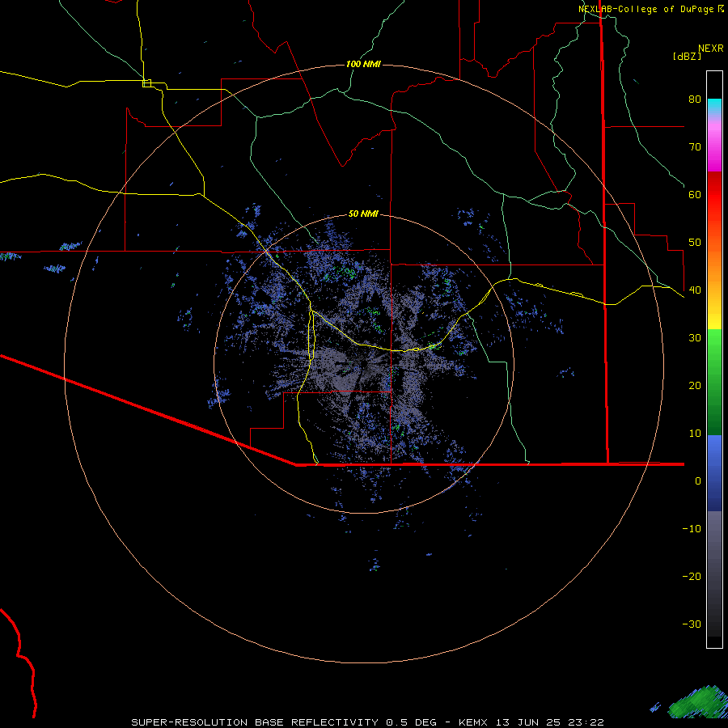The width and height of the screenshot is (728, 728).
Task: Click the 100 NMI range ring label
Action: pyautogui.click(x=363, y=64)
